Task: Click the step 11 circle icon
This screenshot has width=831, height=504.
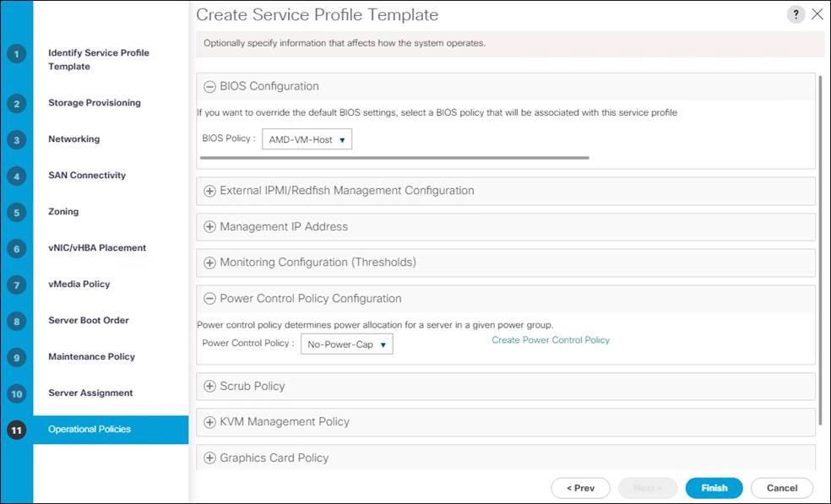Action: [x=16, y=430]
